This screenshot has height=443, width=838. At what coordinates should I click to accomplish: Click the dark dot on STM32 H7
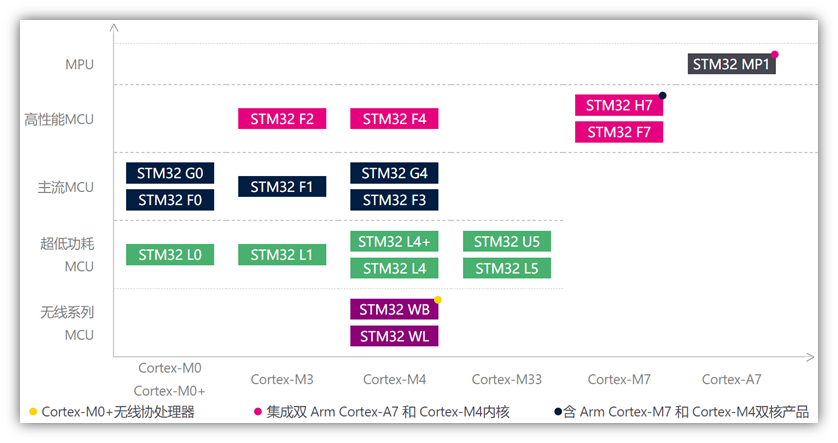663,96
